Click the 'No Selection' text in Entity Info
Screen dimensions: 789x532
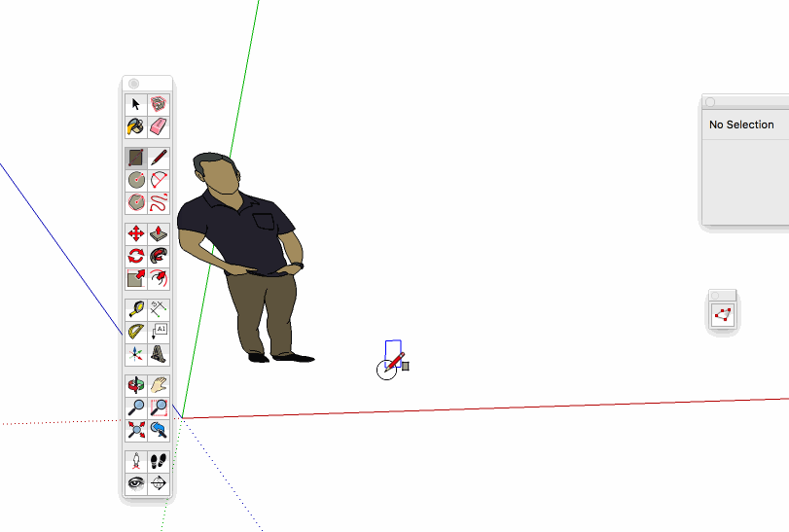pyautogui.click(x=741, y=124)
